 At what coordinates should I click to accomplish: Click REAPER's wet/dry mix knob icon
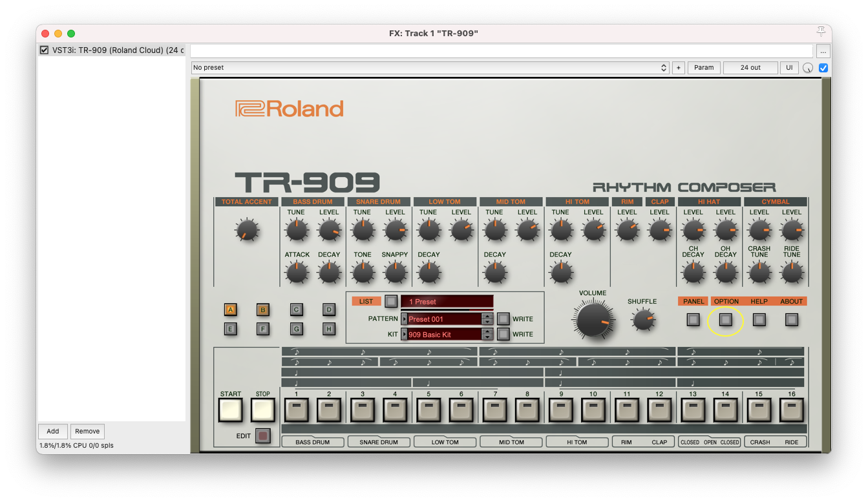tap(808, 67)
